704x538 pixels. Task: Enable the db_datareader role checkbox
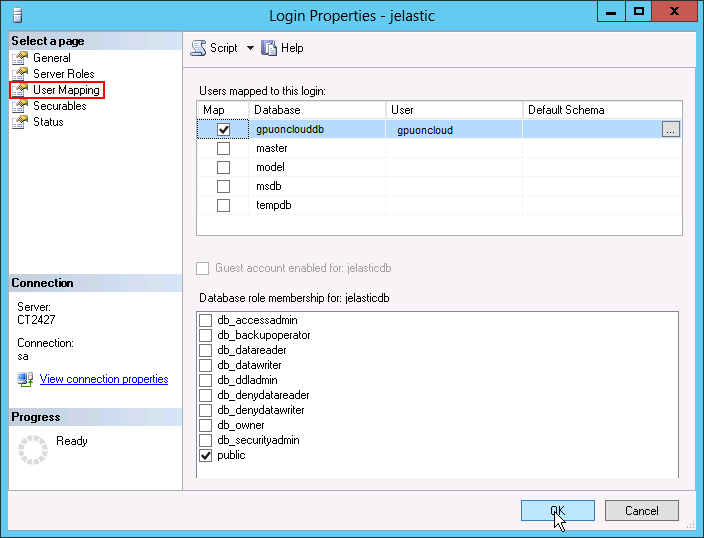pyautogui.click(x=206, y=350)
